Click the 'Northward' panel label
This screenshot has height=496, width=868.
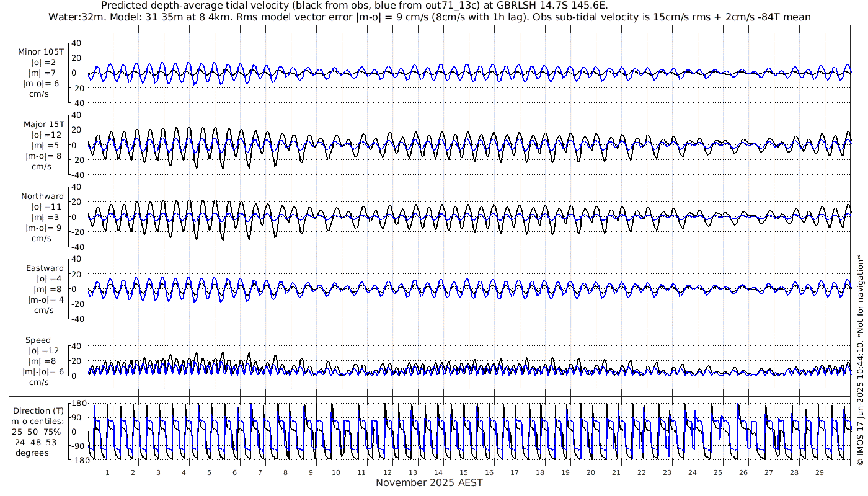42,196
